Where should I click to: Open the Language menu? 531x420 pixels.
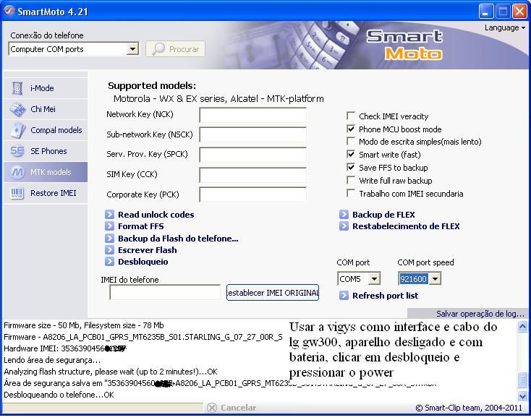click(504, 27)
